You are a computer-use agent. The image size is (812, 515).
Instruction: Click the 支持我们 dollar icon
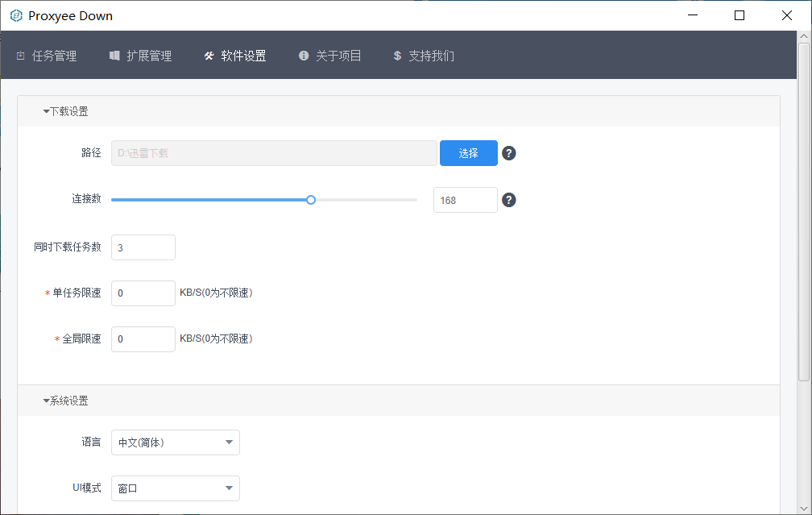(x=397, y=56)
